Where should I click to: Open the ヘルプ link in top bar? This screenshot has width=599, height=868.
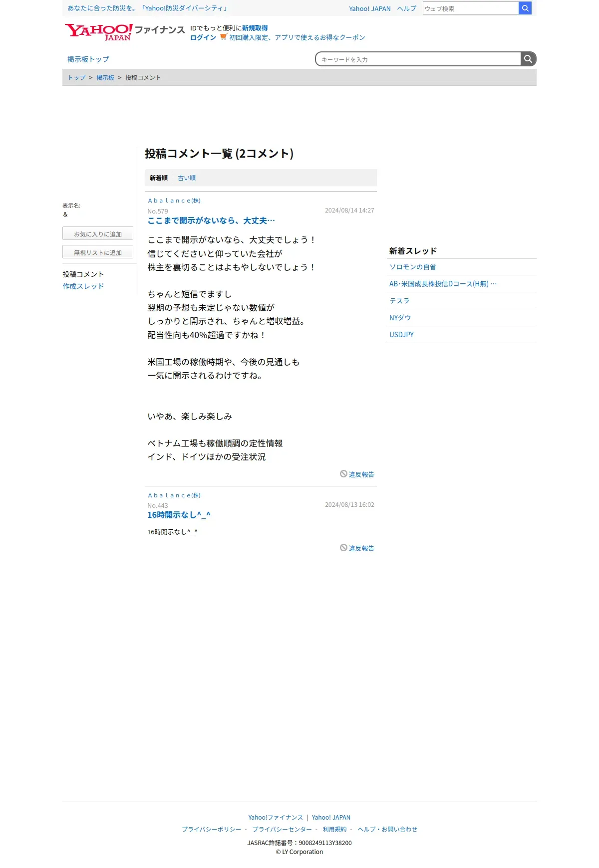[407, 8]
